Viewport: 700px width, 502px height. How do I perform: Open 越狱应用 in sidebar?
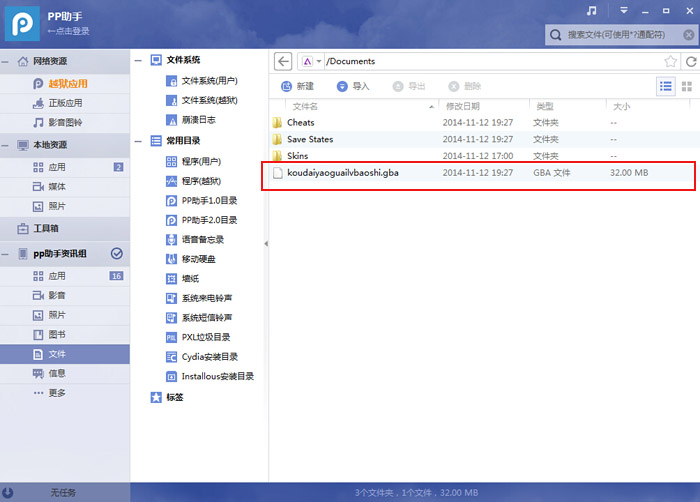(65, 84)
